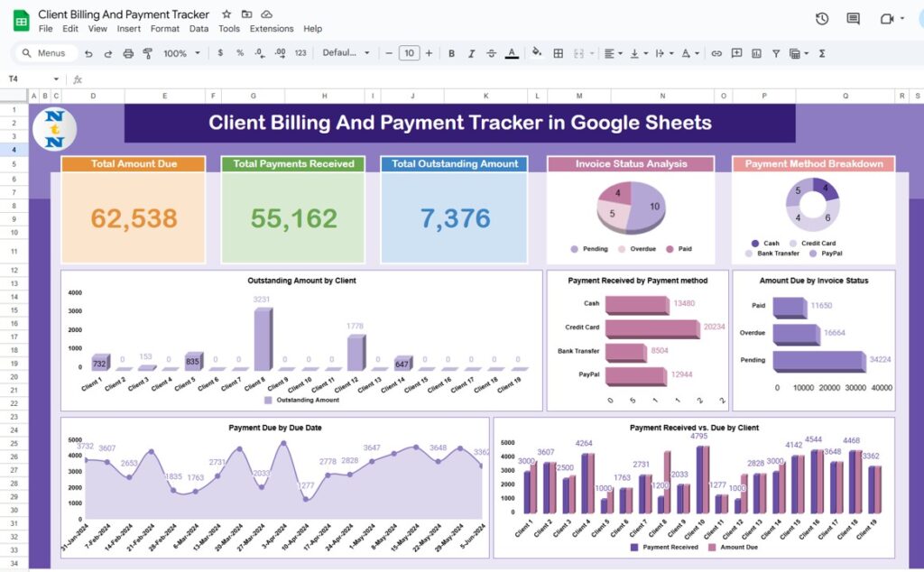
Task: Open the Edit menu
Action: (70, 28)
